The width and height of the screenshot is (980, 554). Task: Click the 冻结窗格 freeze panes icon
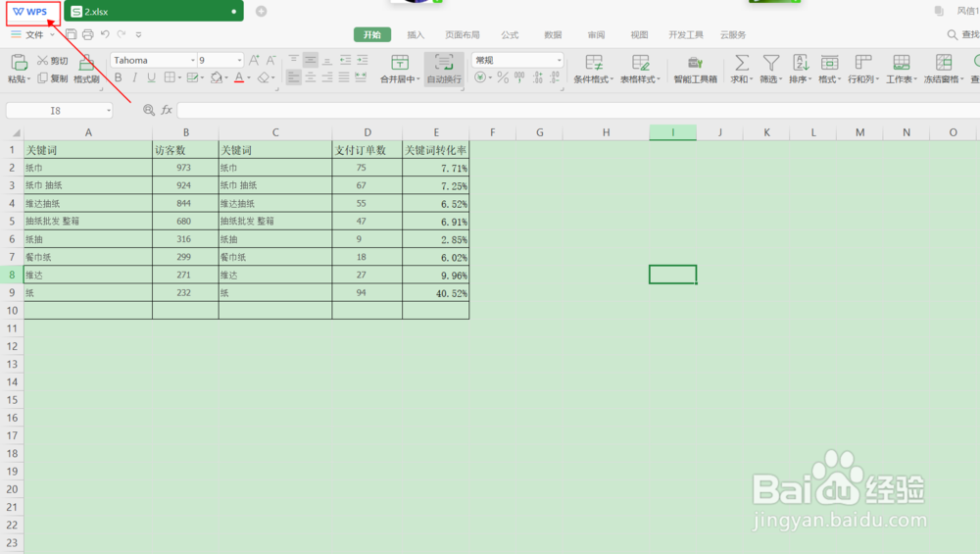coord(943,63)
